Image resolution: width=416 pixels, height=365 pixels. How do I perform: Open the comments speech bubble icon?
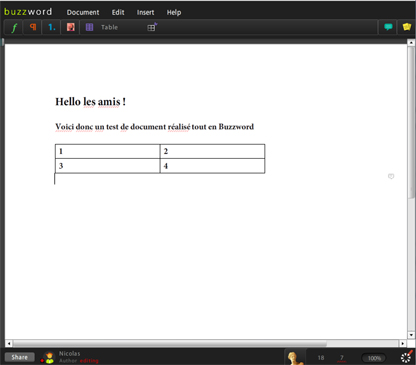pyautogui.click(x=388, y=27)
